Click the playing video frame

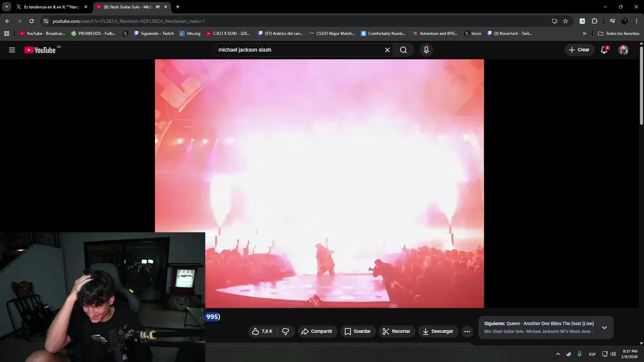point(319,184)
